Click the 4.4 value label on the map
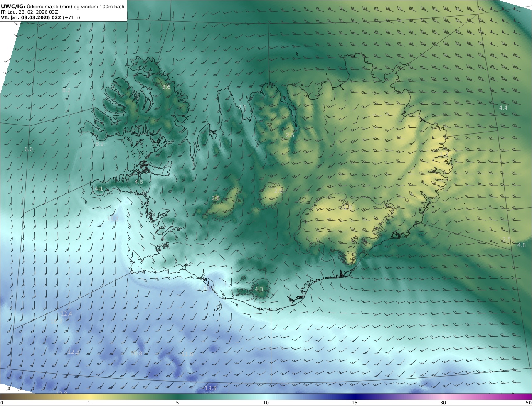 [x=503, y=108]
